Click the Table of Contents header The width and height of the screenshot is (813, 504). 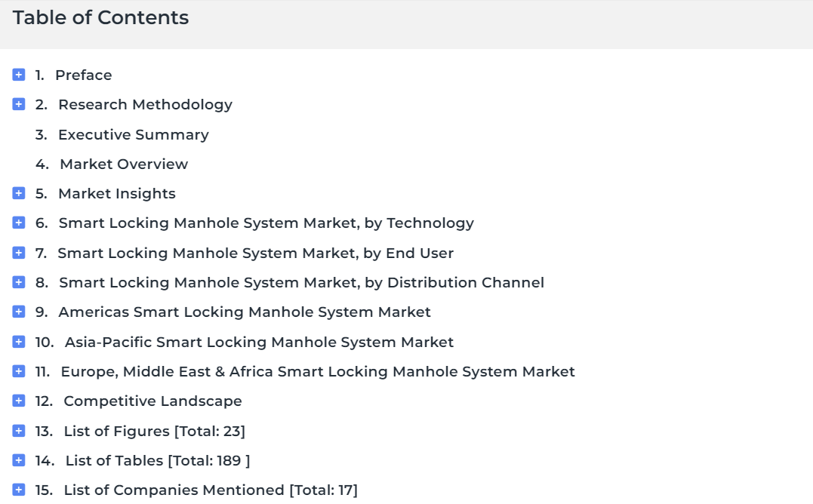(x=100, y=17)
